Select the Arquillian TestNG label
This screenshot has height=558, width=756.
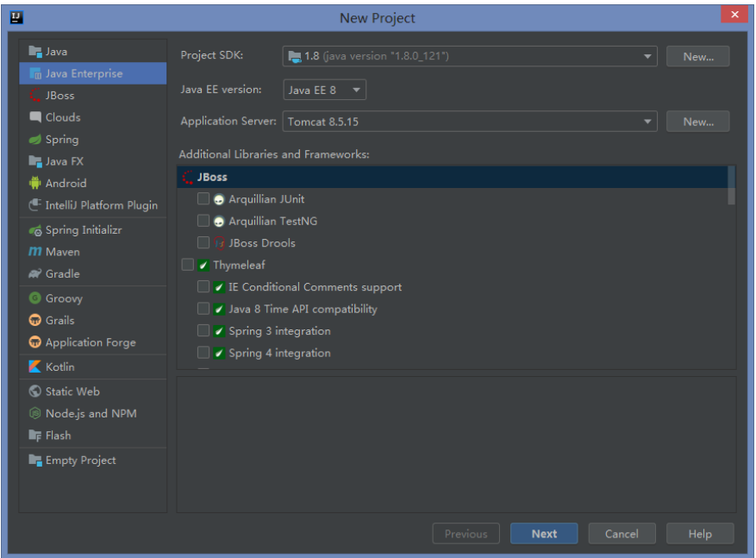coord(273,222)
